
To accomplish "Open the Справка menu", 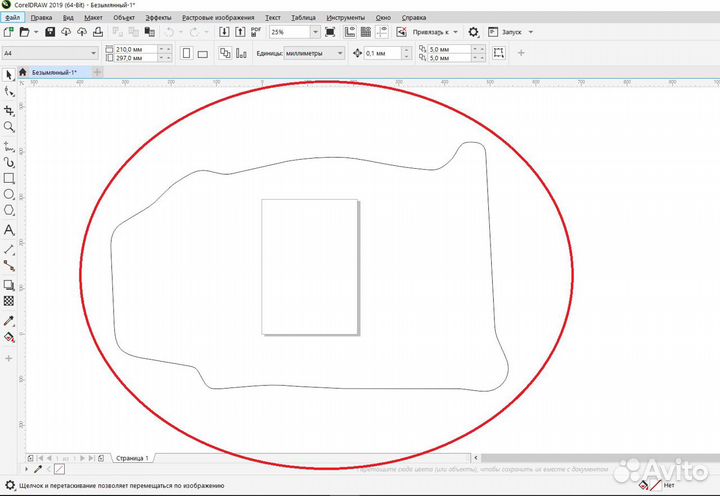I will 414,17.
